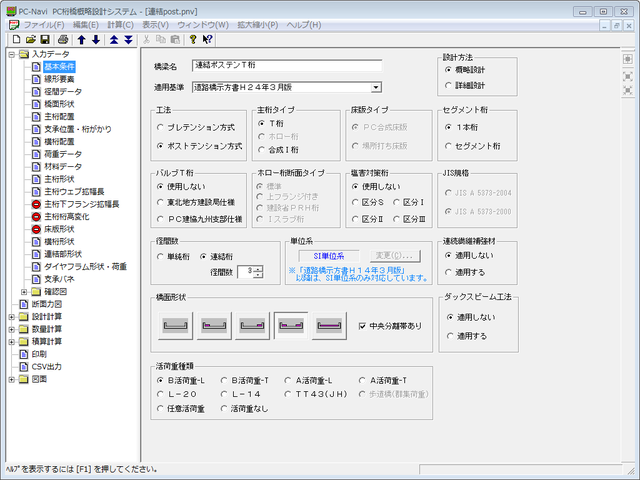Click the Save disk toolbar icon
Screen dimensions: 640x480
point(46,39)
